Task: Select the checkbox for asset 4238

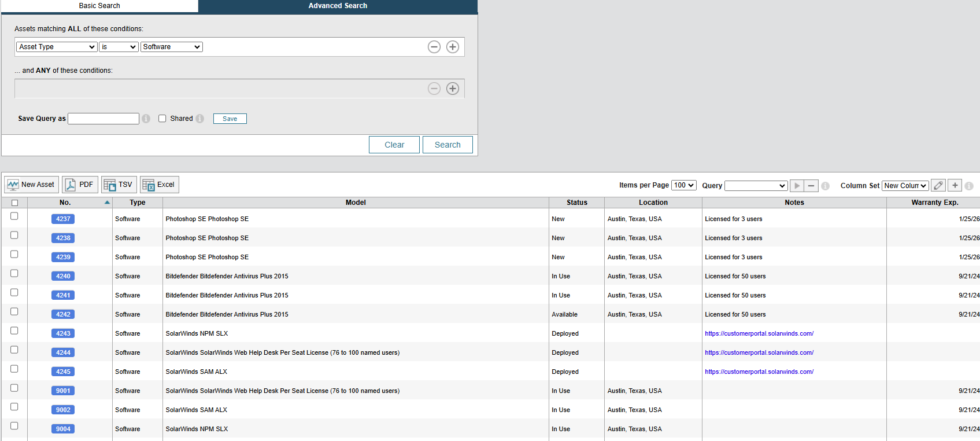Action: [x=14, y=235]
